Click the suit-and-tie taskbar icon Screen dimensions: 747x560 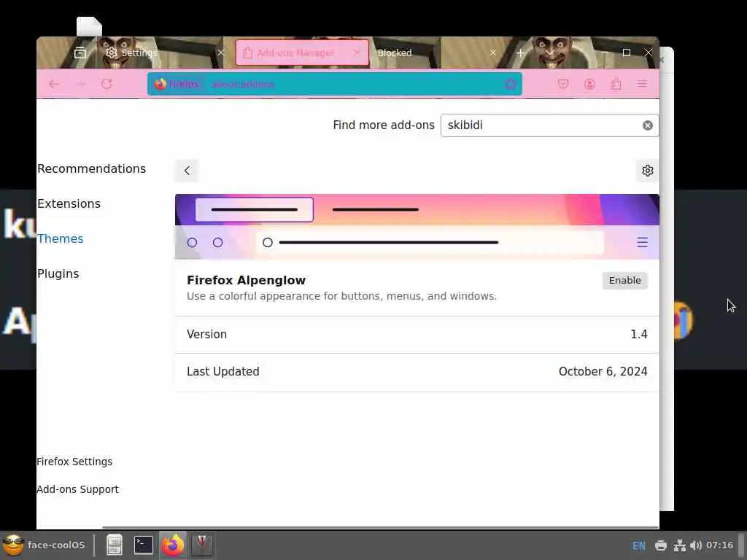[x=202, y=545]
